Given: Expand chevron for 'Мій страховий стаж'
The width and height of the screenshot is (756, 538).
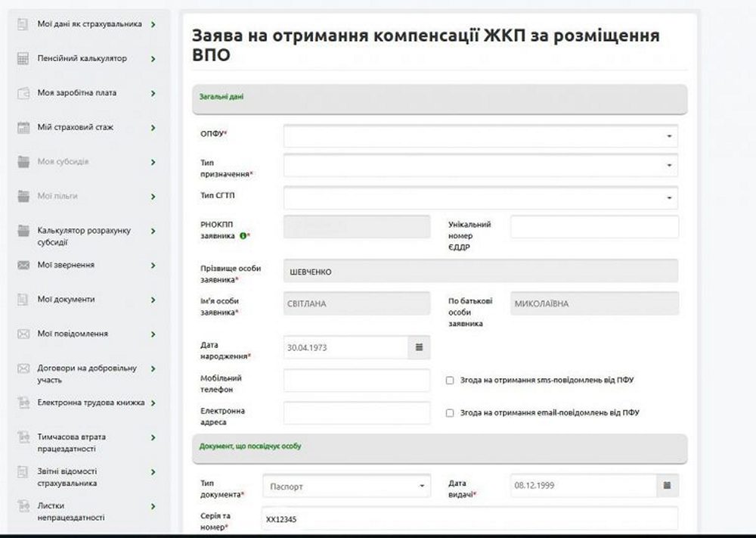Looking at the screenshot, I should 153,128.
